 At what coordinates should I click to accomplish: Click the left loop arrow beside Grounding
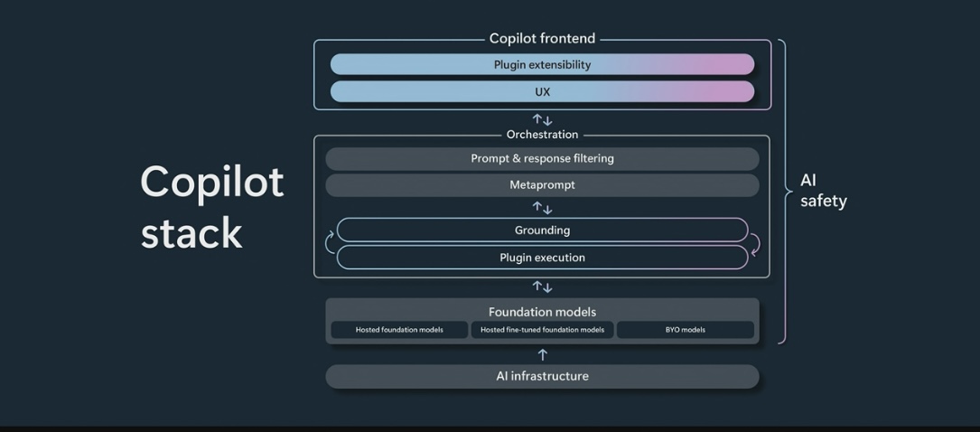[x=330, y=242]
